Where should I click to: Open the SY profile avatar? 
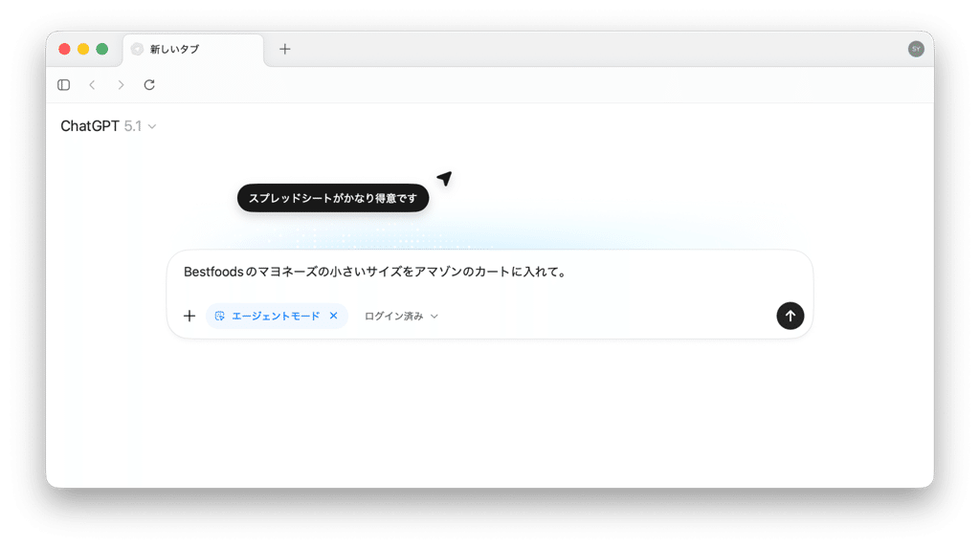[x=916, y=49]
